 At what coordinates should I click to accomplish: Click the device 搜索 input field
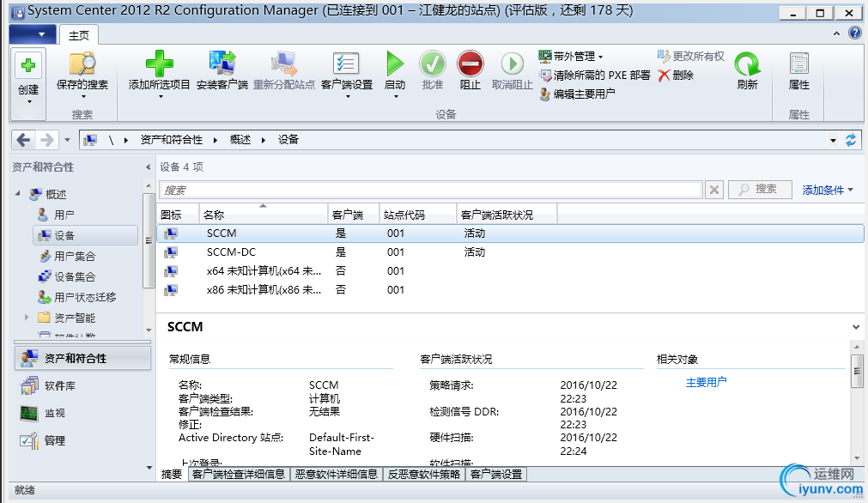[431, 190]
